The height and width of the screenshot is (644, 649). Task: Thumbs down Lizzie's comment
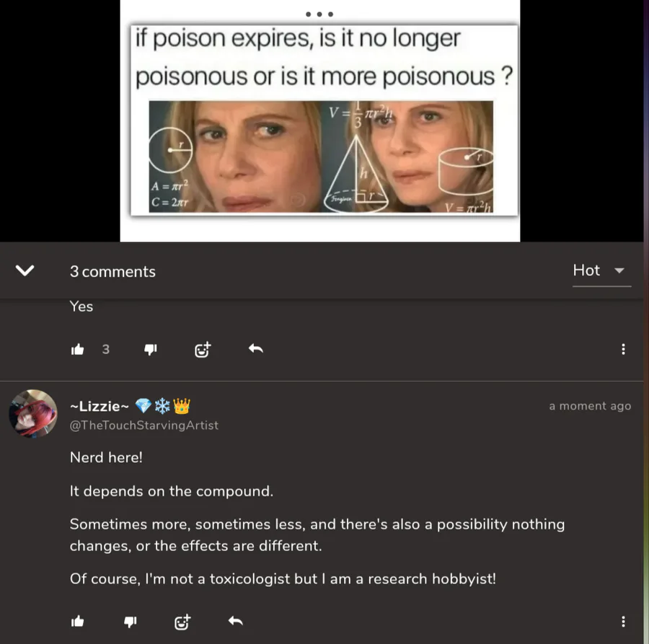(x=130, y=621)
